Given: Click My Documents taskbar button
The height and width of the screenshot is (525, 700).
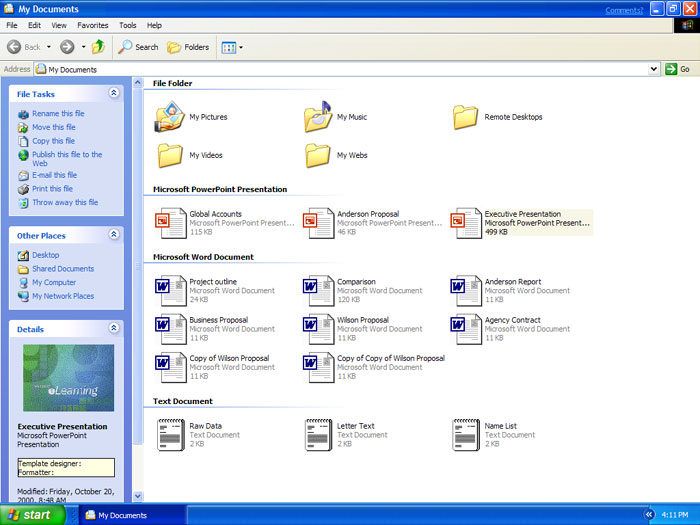Looking at the screenshot, I should pyautogui.click(x=133, y=515).
